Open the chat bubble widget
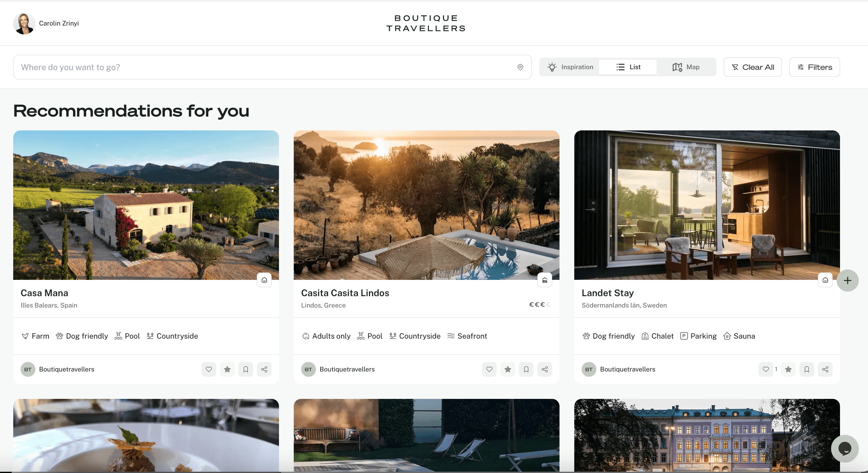The width and height of the screenshot is (868, 473). coord(845,448)
